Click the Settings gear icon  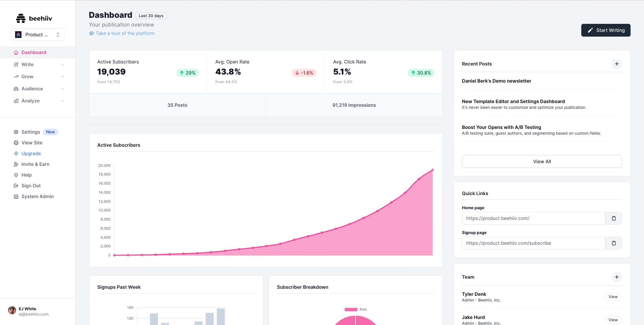click(16, 132)
